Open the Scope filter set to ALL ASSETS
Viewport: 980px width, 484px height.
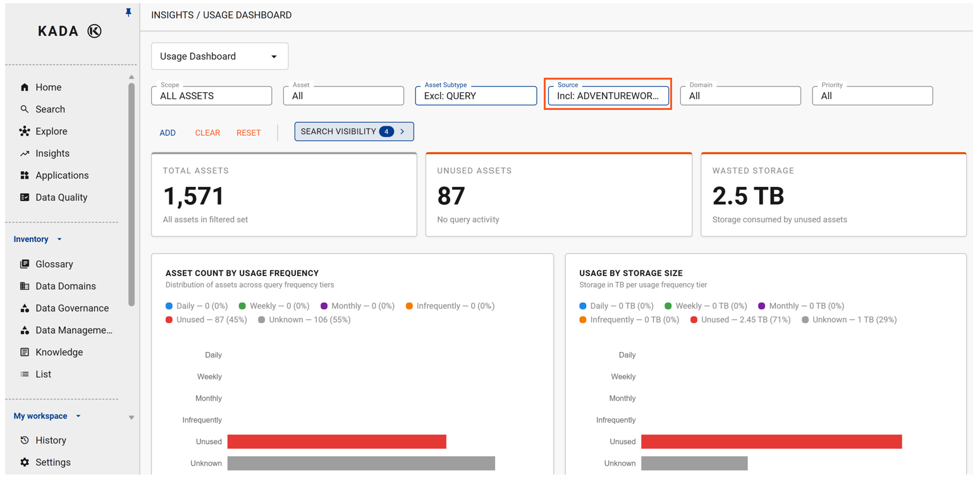(x=212, y=95)
